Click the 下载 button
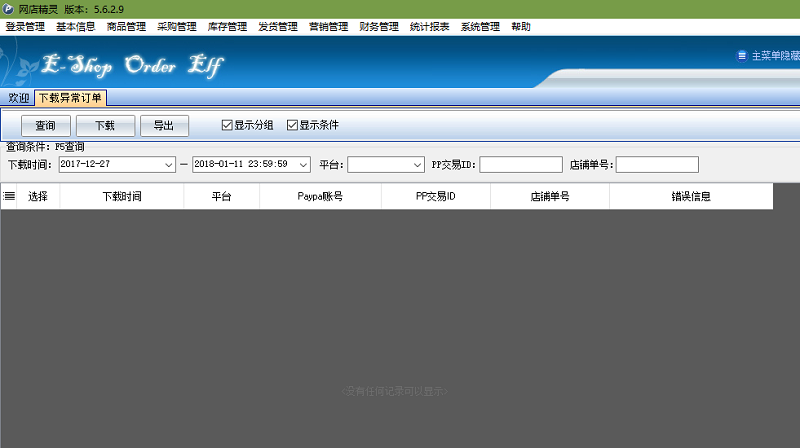Viewport: 800px width, 448px height. tap(105, 126)
